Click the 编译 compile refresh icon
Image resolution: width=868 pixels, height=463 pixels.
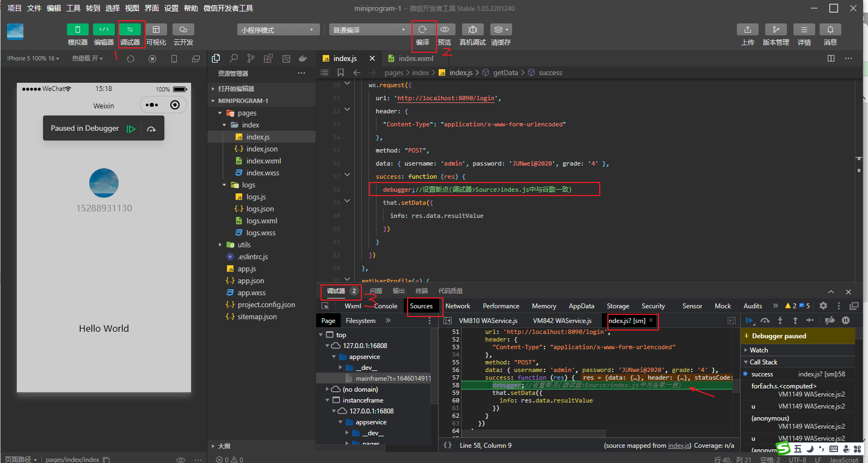click(x=422, y=29)
